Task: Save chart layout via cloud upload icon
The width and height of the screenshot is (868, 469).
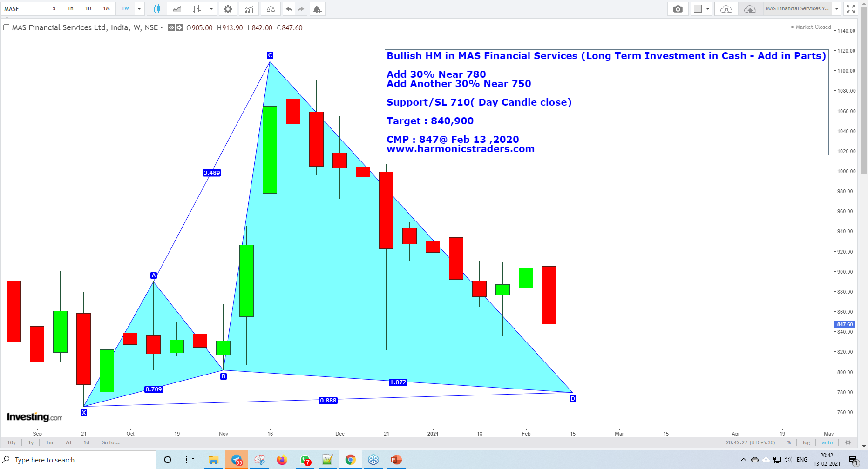Action: pos(750,9)
